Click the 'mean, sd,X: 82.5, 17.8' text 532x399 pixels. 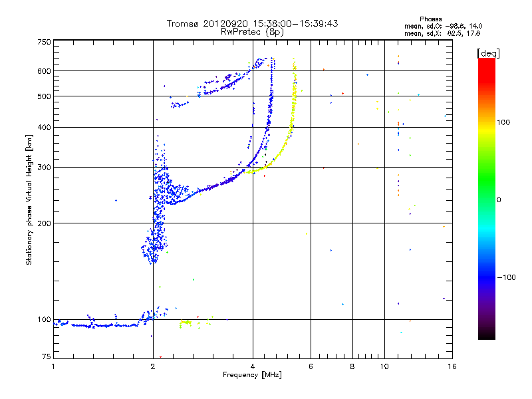pos(442,33)
